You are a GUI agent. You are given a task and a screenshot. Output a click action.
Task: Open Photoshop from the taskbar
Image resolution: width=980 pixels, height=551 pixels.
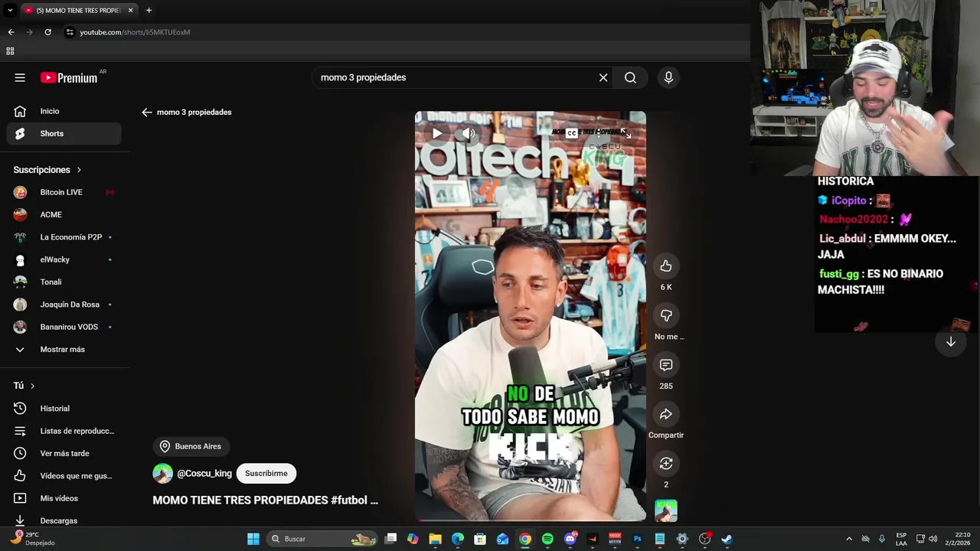pyautogui.click(x=637, y=539)
